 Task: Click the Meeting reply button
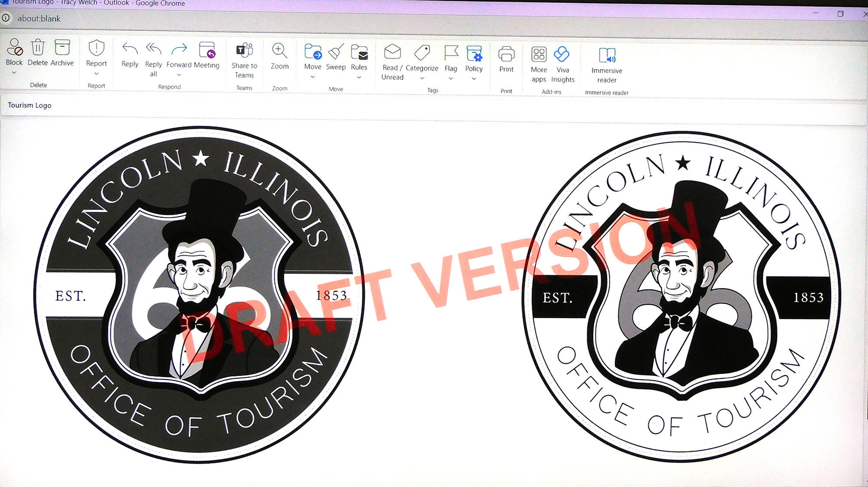click(207, 51)
